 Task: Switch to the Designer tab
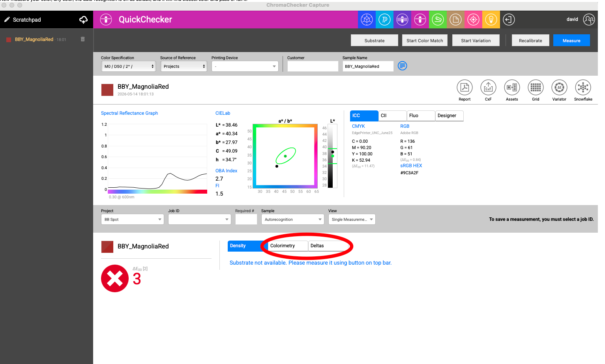tap(449, 116)
